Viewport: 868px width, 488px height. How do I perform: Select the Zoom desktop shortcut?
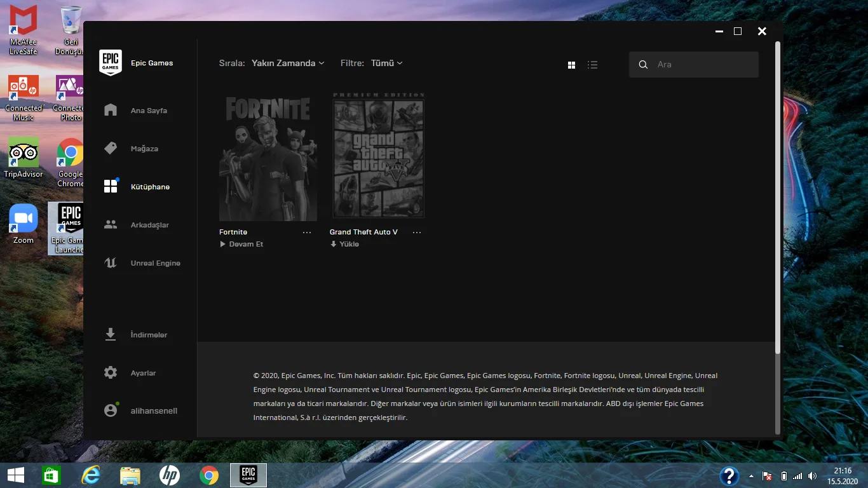pos(24,224)
